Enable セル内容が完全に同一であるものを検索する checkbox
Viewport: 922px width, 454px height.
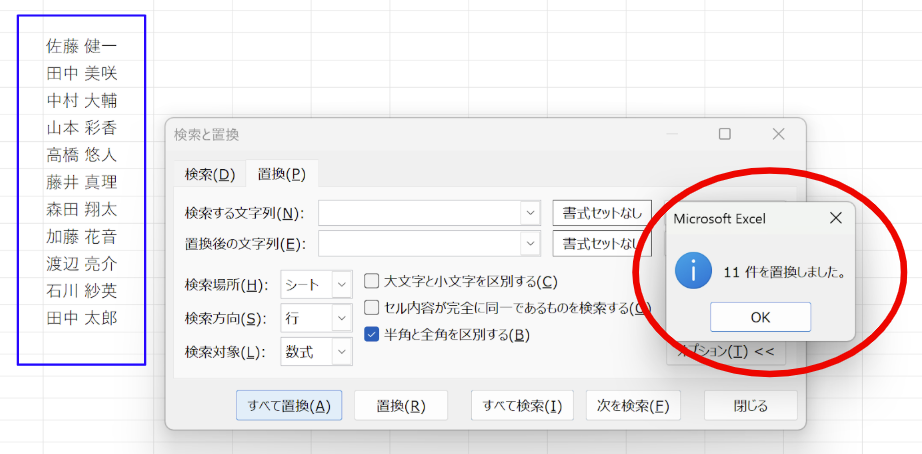click(x=371, y=308)
